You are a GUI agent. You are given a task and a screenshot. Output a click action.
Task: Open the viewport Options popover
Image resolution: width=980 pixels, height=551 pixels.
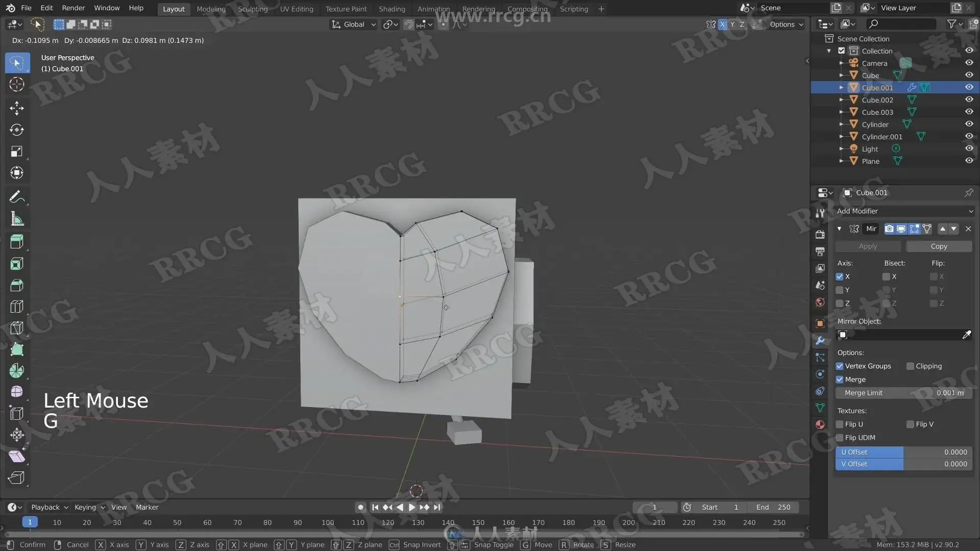point(786,24)
